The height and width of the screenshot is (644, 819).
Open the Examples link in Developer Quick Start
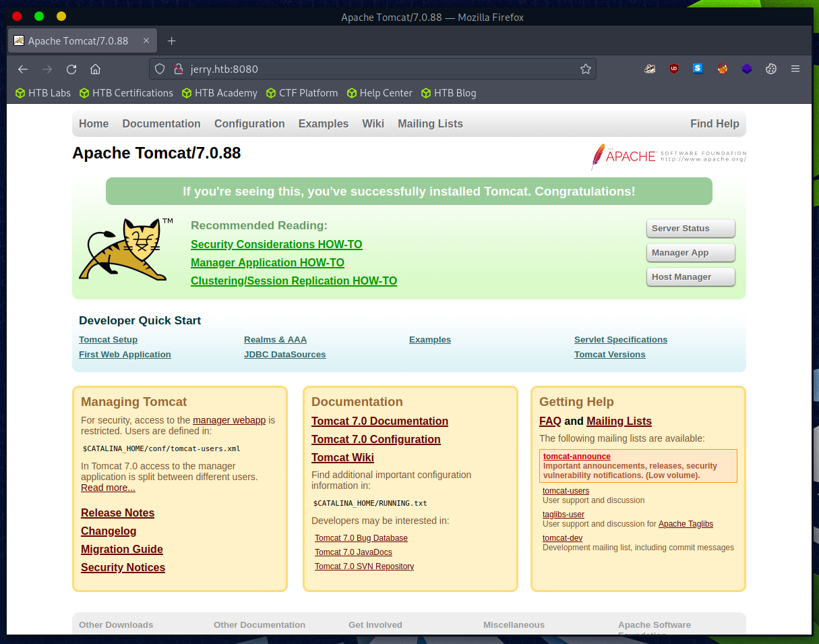pos(430,340)
